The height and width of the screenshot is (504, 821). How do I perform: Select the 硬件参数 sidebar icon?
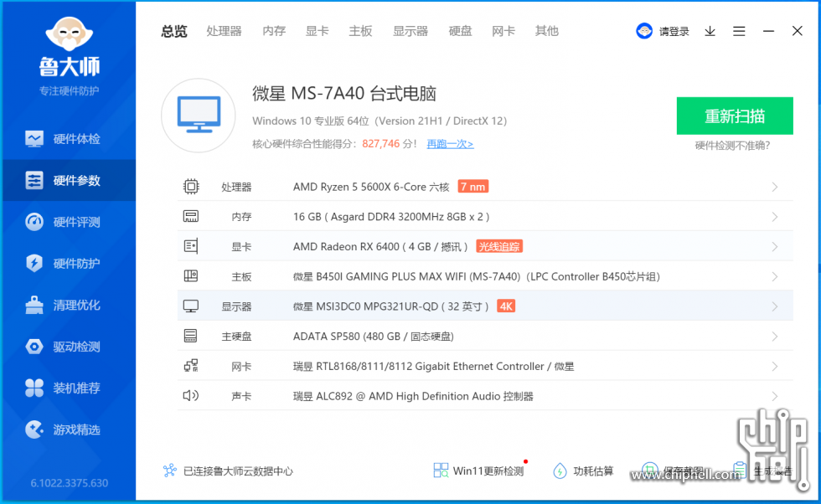click(x=34, y=180)
